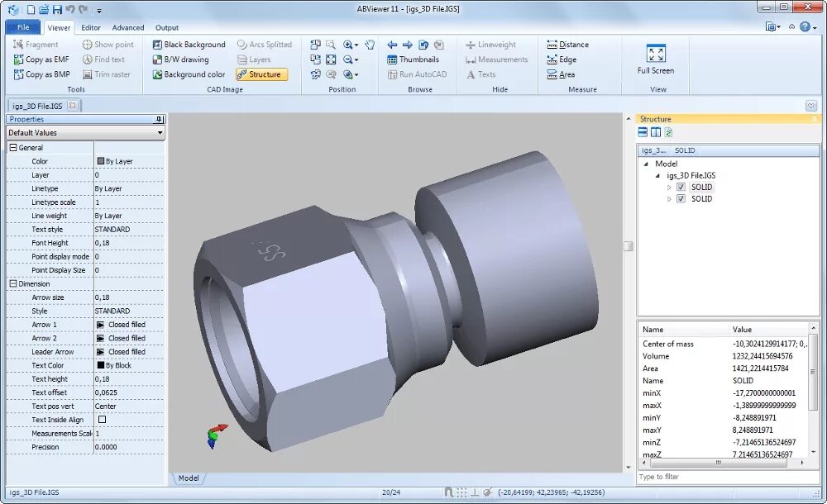Click the Fit drawing to window icon

[331, 59]
